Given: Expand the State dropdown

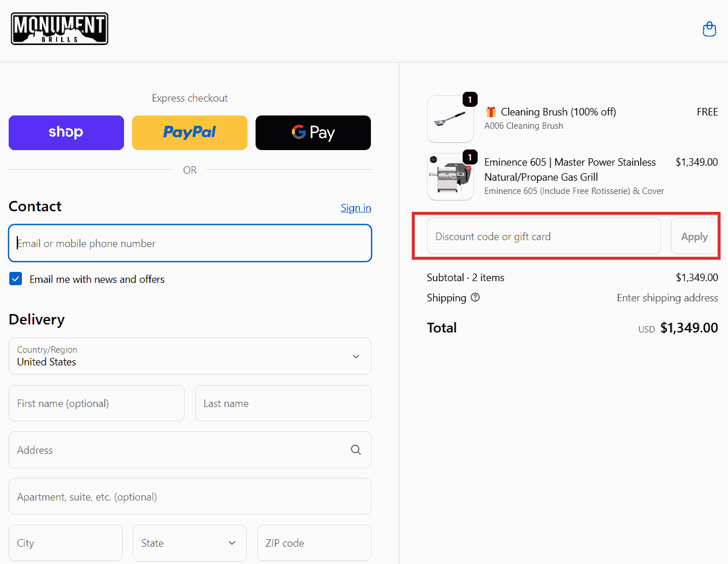Looking at the screenshot, I should coord(190,543).
